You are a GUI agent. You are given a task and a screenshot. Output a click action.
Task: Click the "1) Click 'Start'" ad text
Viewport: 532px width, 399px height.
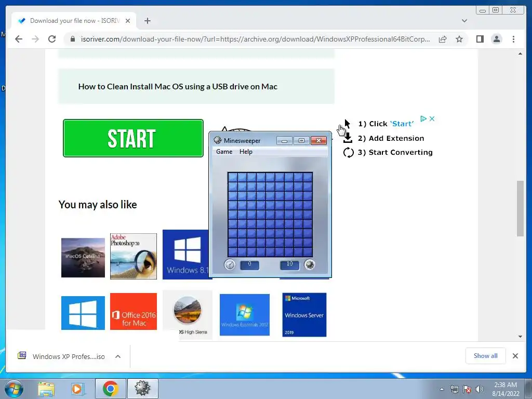tap(386, 124)
